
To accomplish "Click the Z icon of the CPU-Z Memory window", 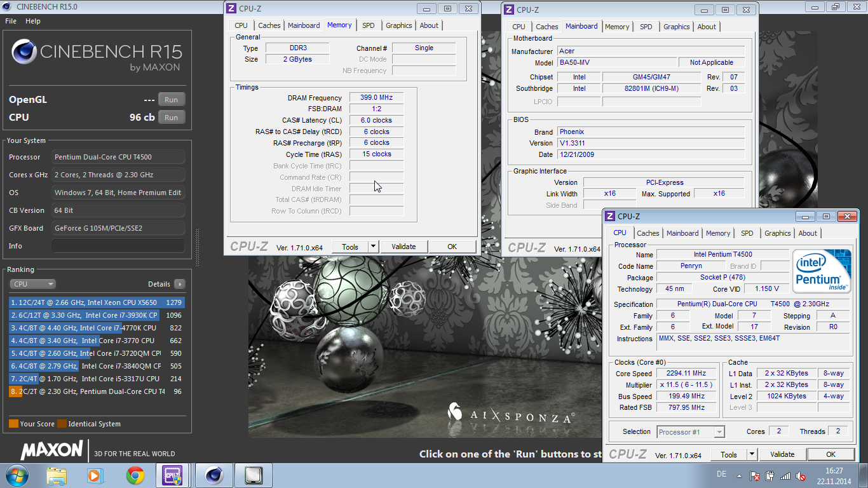I will pyautogui.click(x=231, y=8).
